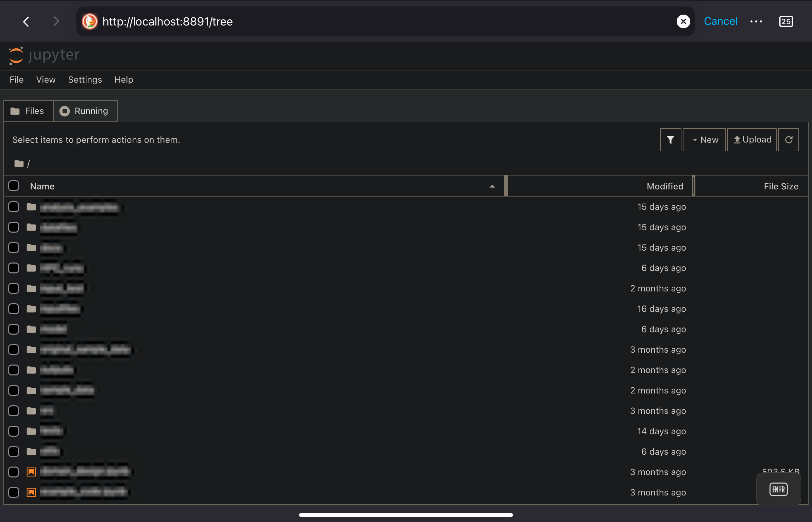The image size is (812, 522).
Task: Open folder icon for 16 days ago row
Action: click(31, 309)
